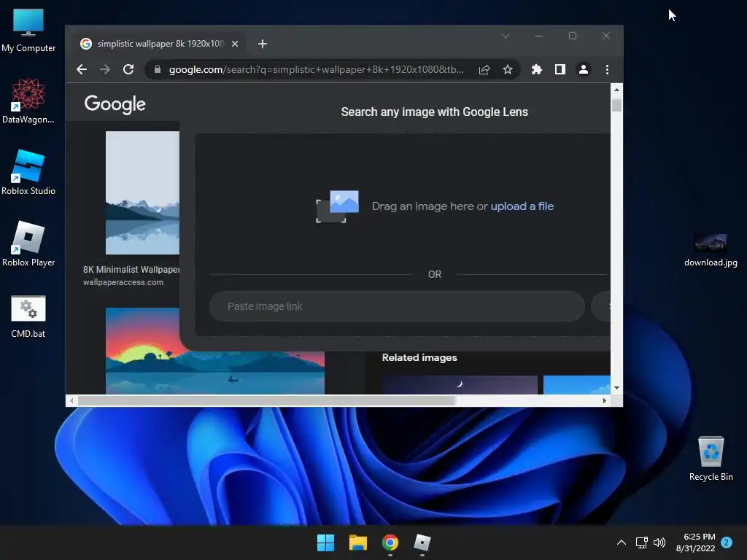This screenshot has height=560, width=747.
Task: Select the simplistic wallpaper 8k tab
Action: (x=159, y=44)
